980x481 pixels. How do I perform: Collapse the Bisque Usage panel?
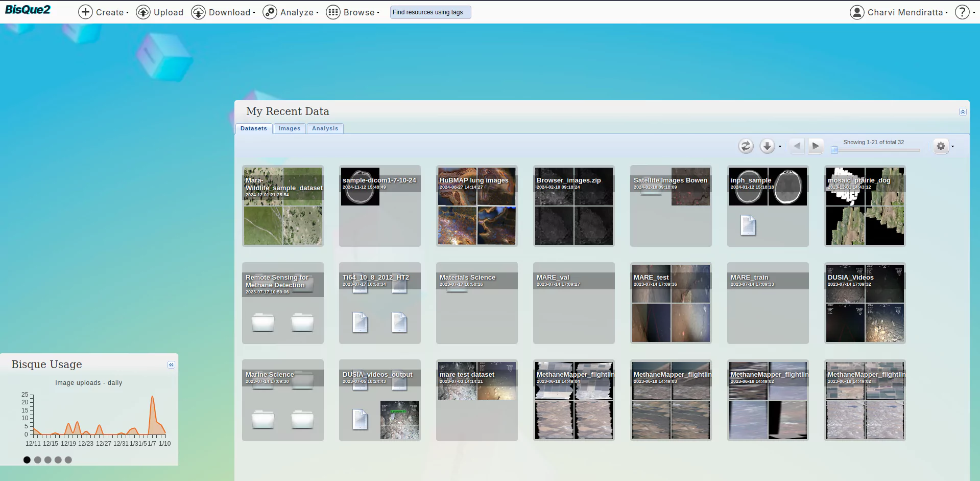[x=171, y=365]
